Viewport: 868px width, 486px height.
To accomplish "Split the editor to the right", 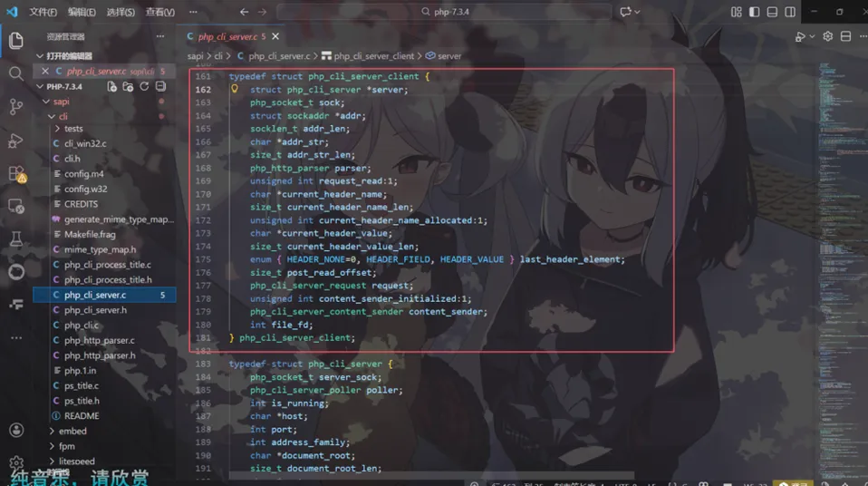I will point(846,36).
